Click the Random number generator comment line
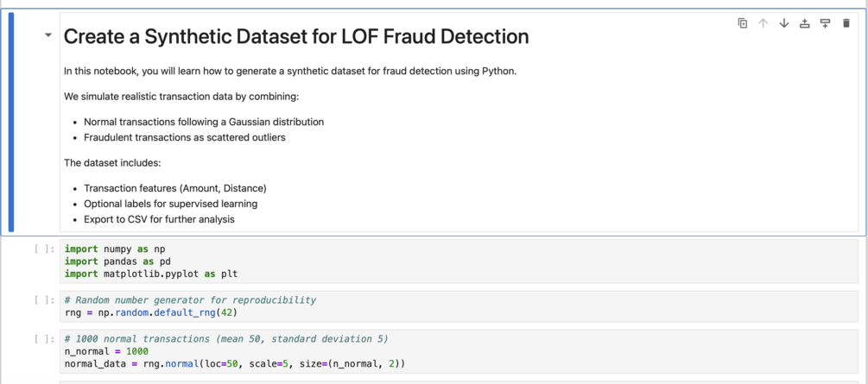The width and height of the screenshot is (868, 384). [190, 300]
